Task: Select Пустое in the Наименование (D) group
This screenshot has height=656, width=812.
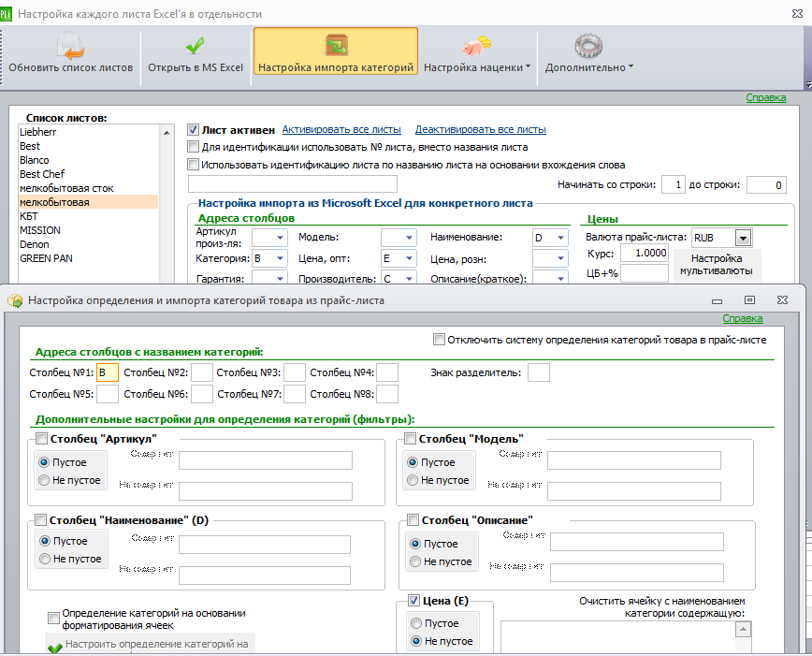Action: click(x=45, y=541)
